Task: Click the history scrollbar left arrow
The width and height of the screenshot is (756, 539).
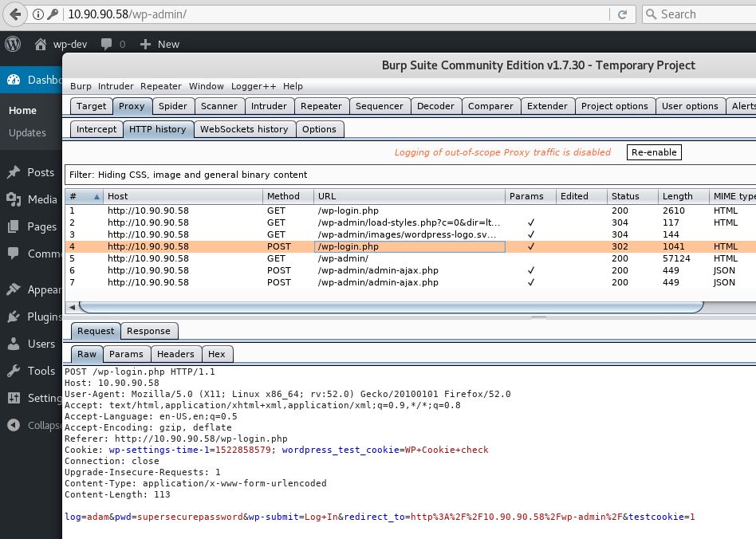Action: (72, 307)
